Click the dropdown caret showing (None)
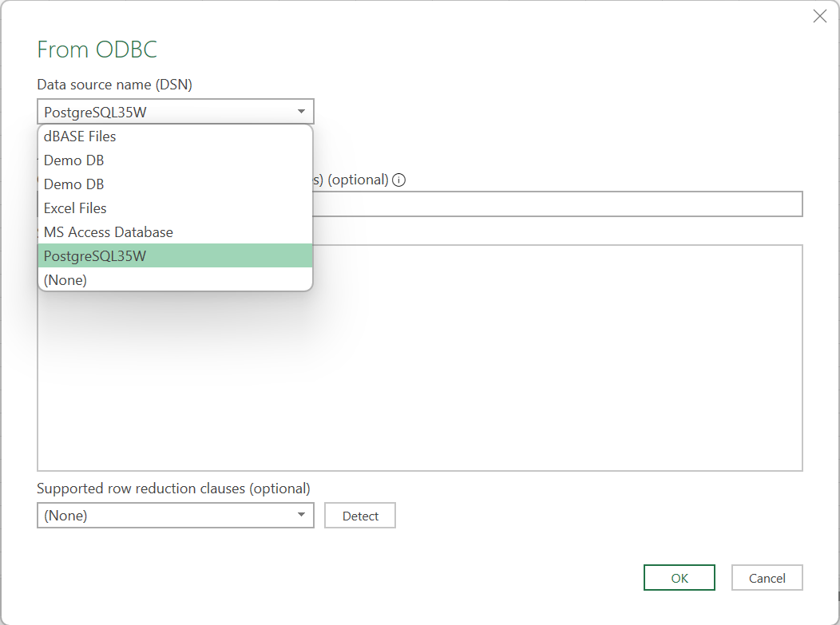The image size is (840, 625). point(301,515)
